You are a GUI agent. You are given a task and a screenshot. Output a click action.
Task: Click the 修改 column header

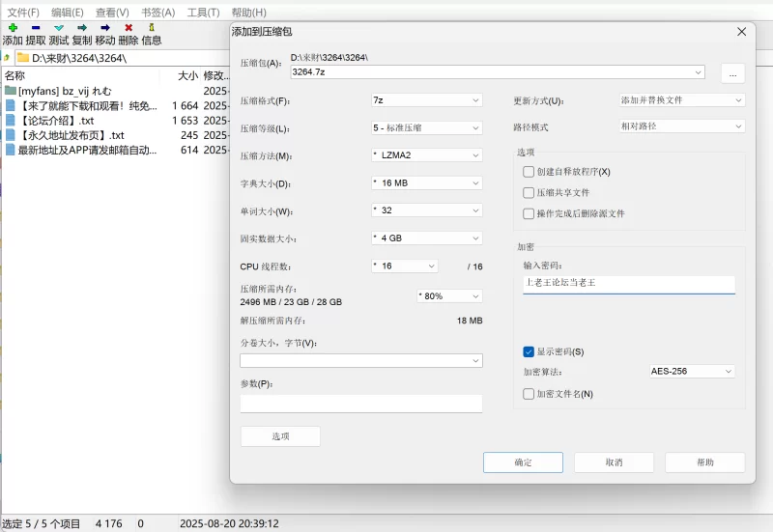coord(216,75)
